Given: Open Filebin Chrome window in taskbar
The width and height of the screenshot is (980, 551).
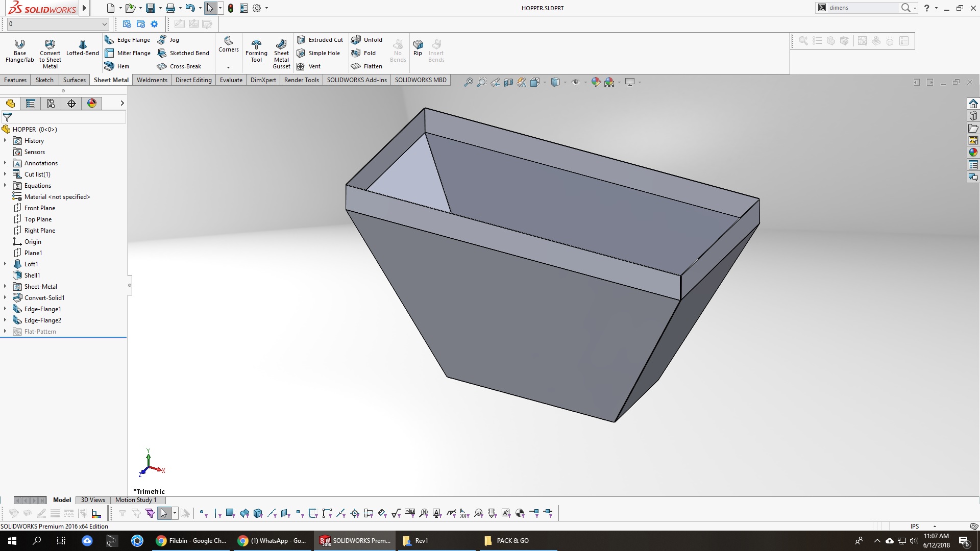Looking at the screenshot, I should click(192, 541).
